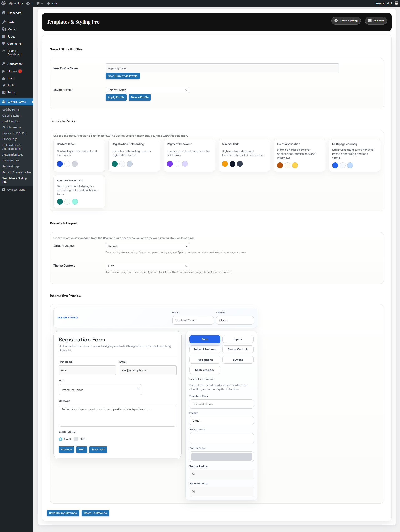Click the Previous preview button
This screenshot has height=532, width=400.
66,449
